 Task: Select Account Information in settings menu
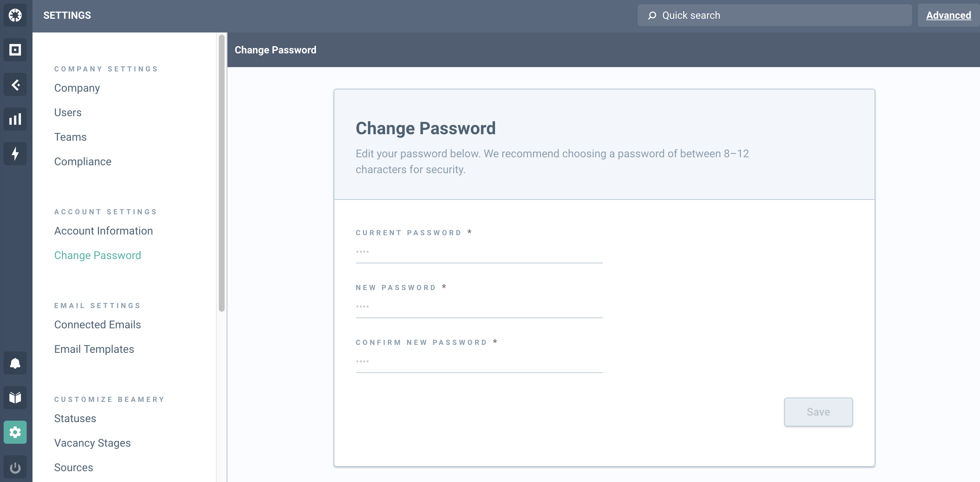coord(104,231)
